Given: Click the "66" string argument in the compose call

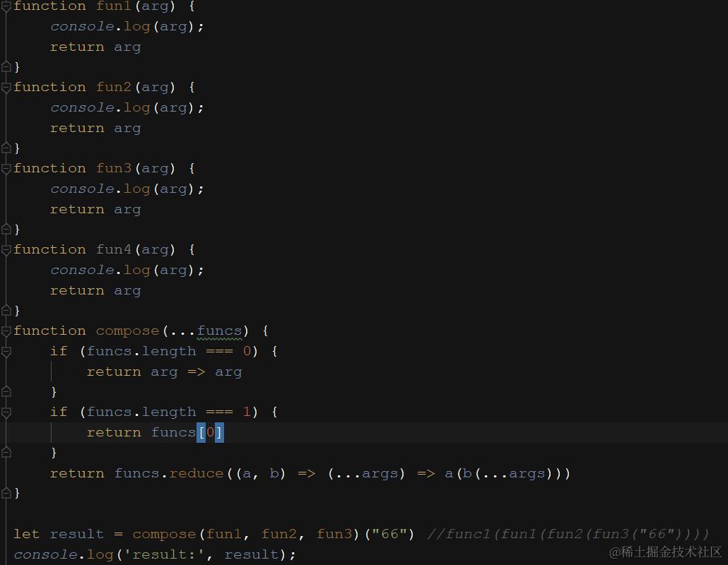Looking at the screenshot, I should (389, 533).
